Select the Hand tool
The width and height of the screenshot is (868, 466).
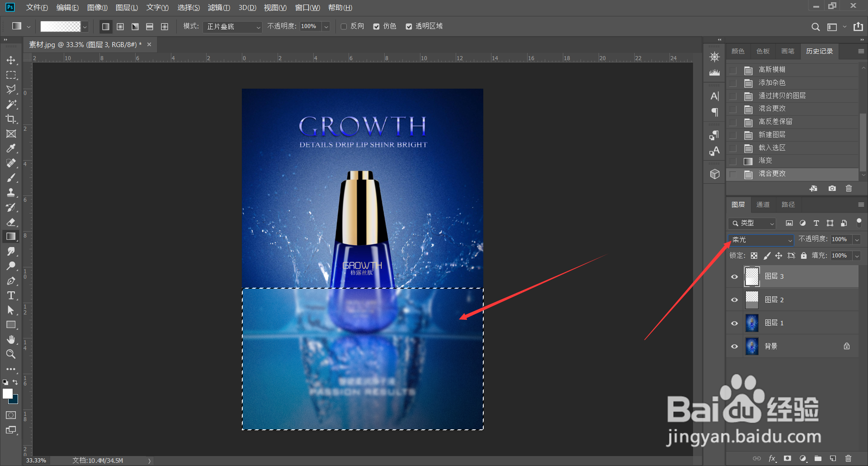click(11, 339)
